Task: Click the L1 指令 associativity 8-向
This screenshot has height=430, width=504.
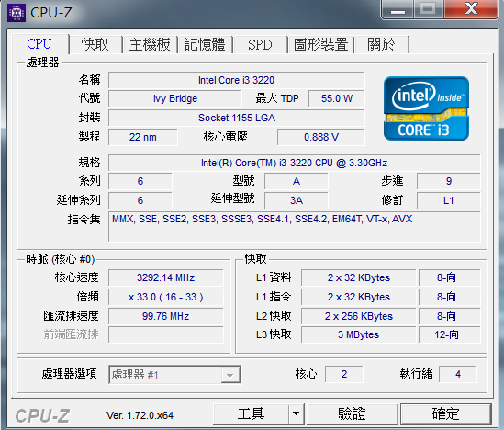Action: pyautogui.click(x=449, y=297)
